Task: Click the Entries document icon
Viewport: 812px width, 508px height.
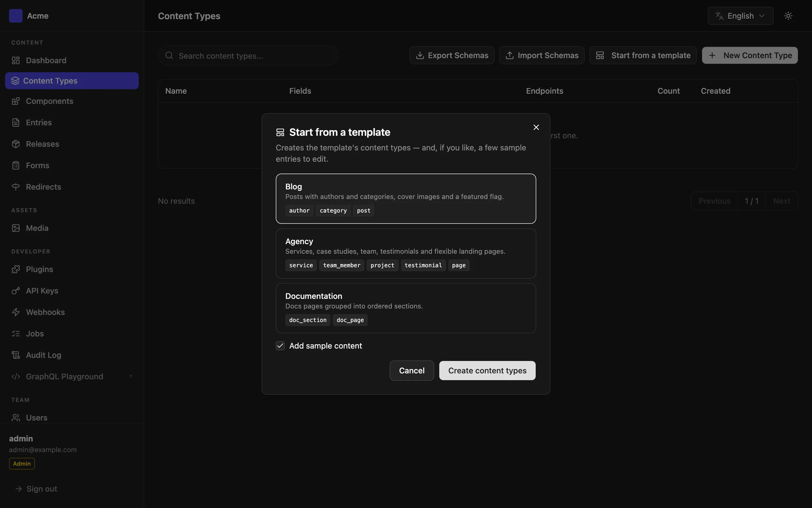Action: click(16, 123)
